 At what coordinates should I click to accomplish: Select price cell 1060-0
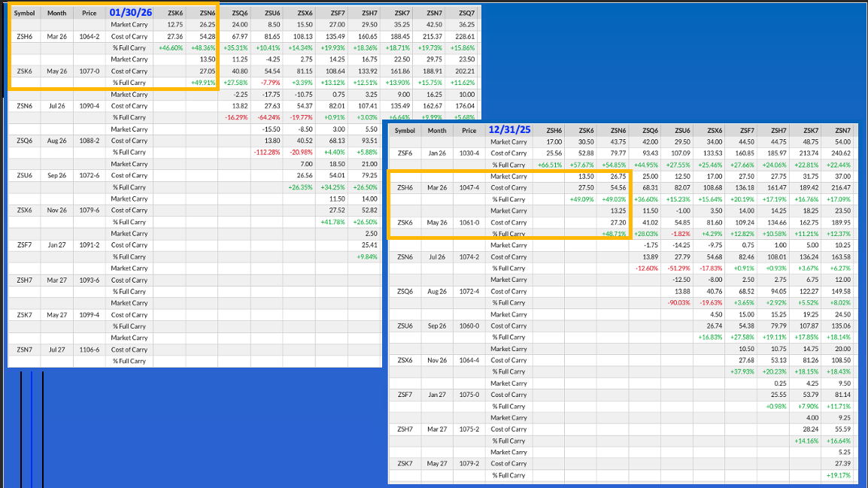pyautogui.click(x=469, y=326)
